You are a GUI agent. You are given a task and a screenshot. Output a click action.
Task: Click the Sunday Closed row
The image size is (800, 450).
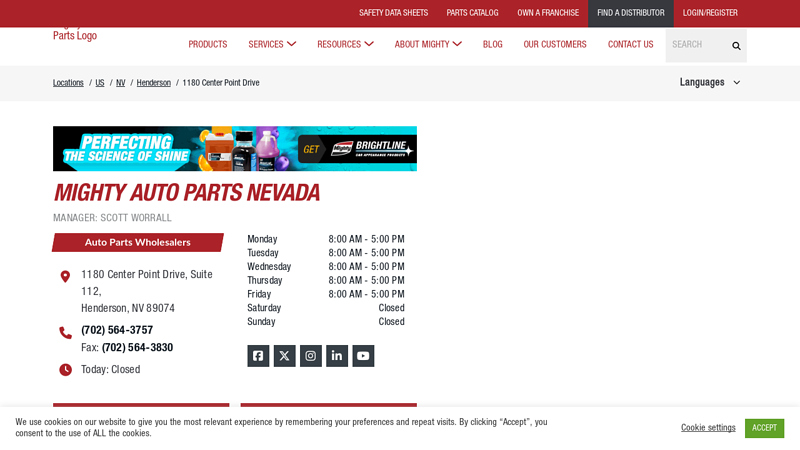click(326, 321)
